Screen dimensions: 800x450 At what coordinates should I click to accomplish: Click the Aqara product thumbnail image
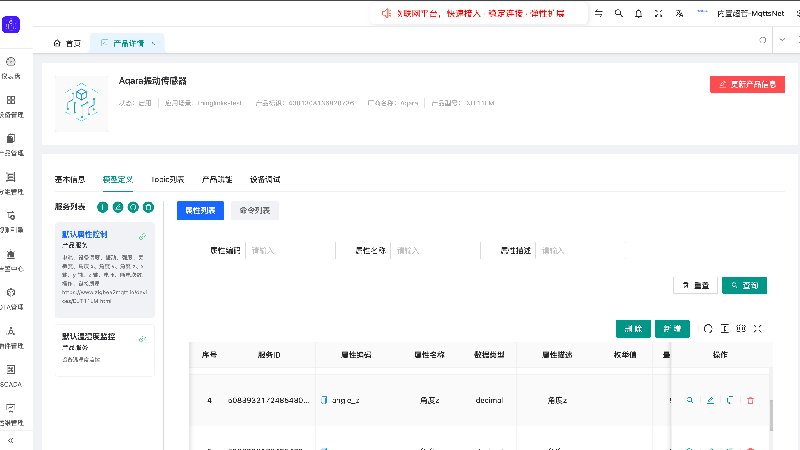(x=82, y=104)
